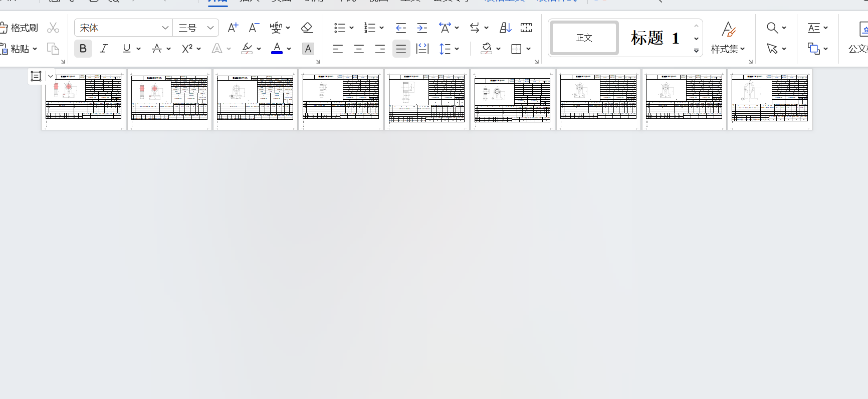Screen dimensions: 868x399
Task: Toggle show/hide formatting marks icon
Action: coord(526,28)
